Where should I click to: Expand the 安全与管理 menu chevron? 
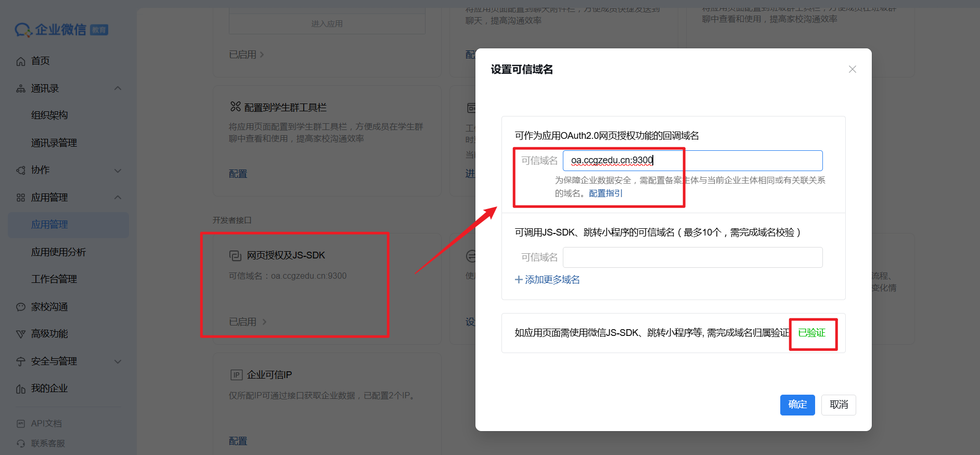[118, 361]
